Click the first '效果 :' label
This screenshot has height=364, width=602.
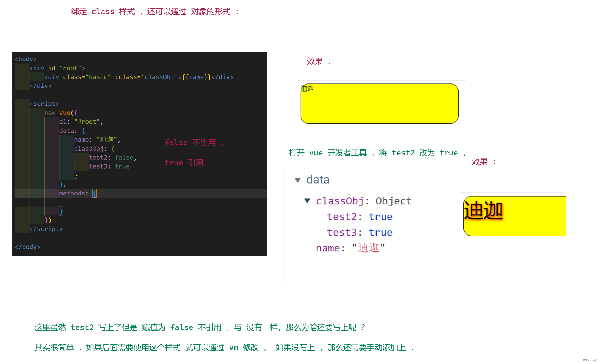[x=319, y=61]
